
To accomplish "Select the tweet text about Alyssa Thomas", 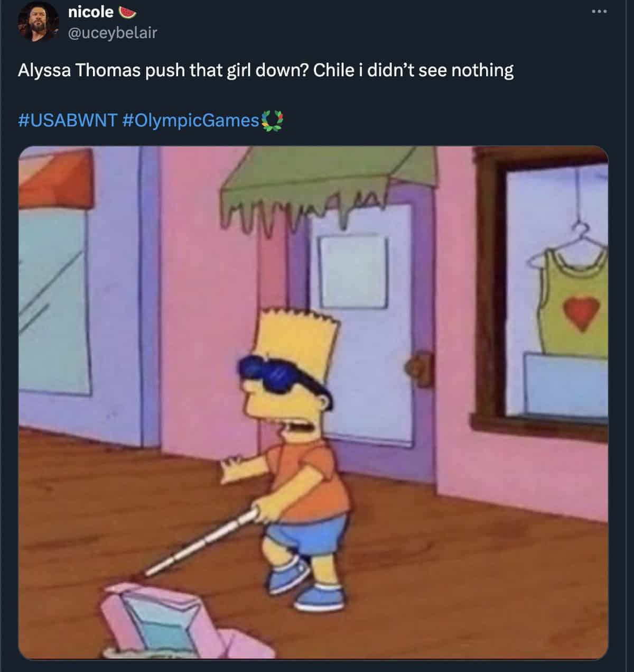I will point(266,70).
